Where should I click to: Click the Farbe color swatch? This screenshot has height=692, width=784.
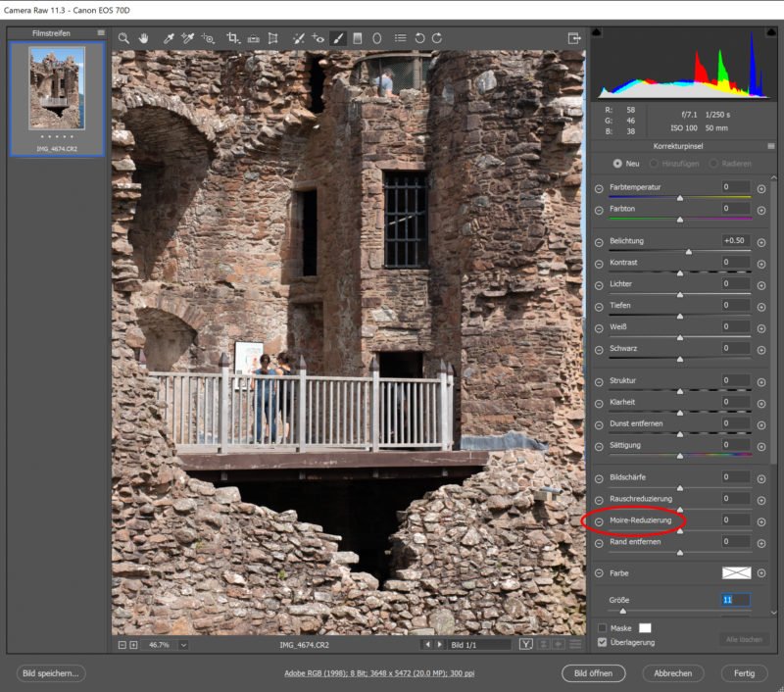click(735, 572)
